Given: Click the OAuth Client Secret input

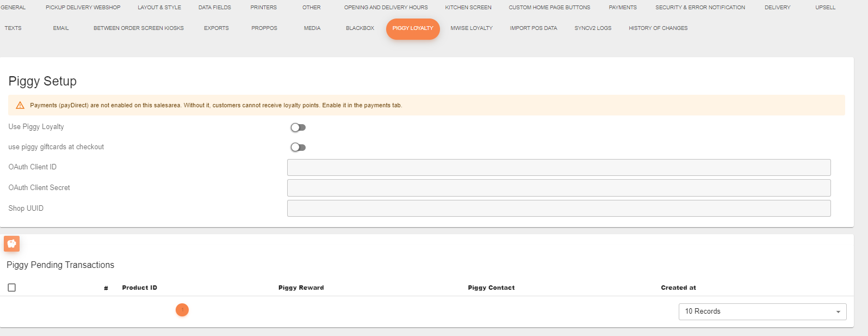Looking at the screenshot, I should click(559, 188).
